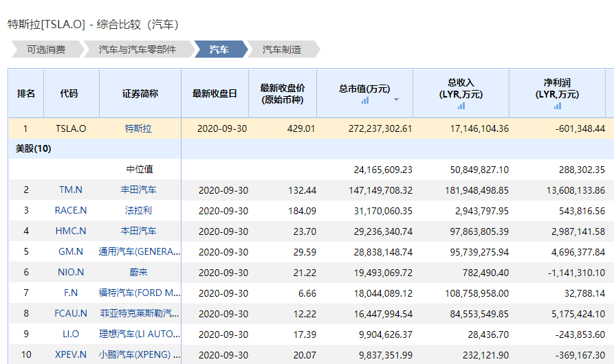
Task: Select Tesla closing price 429.01
Action: (301, 128)
